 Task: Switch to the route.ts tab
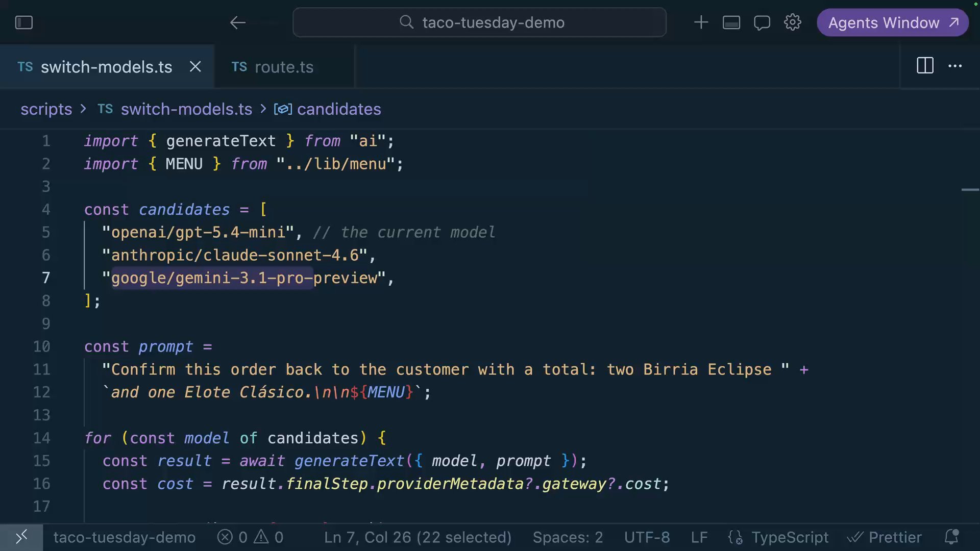pyautogui.click(x=284, y=67)
